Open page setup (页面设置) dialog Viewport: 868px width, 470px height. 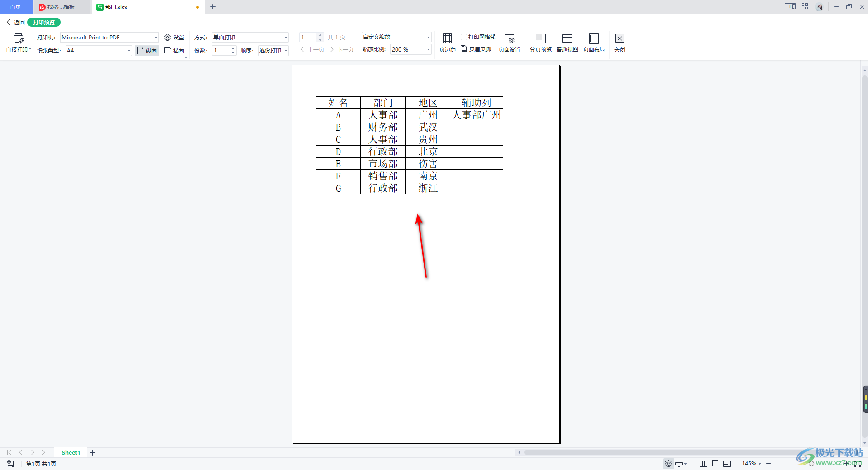(x=509, y=43)
